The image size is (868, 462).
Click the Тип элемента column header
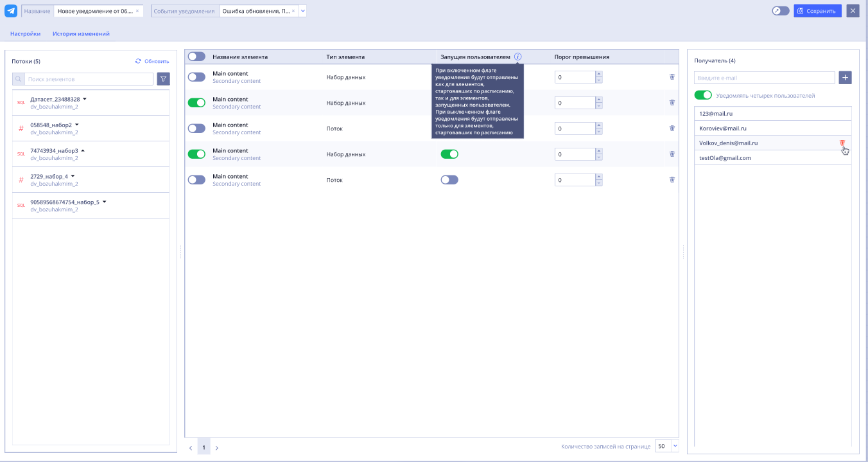tap(345, 57)
